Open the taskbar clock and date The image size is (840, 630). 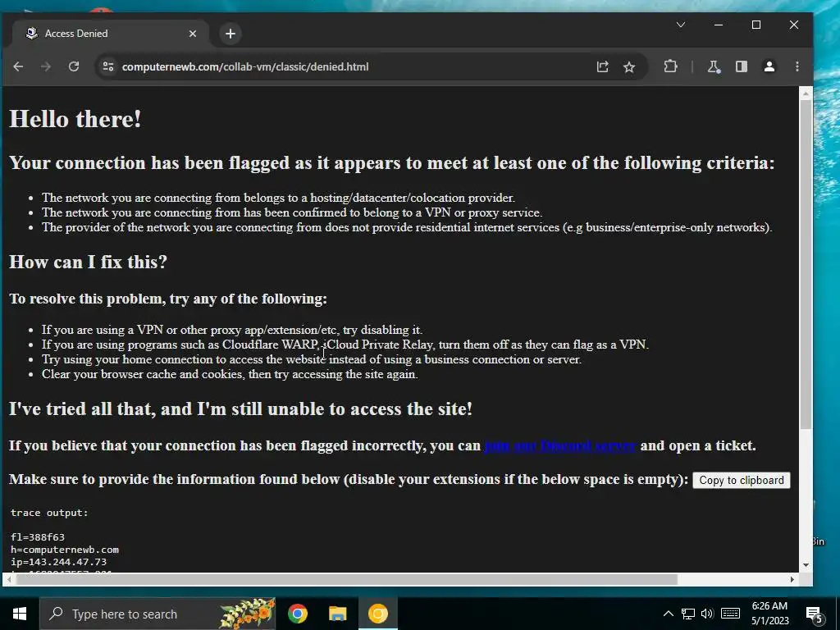point(769,614)
